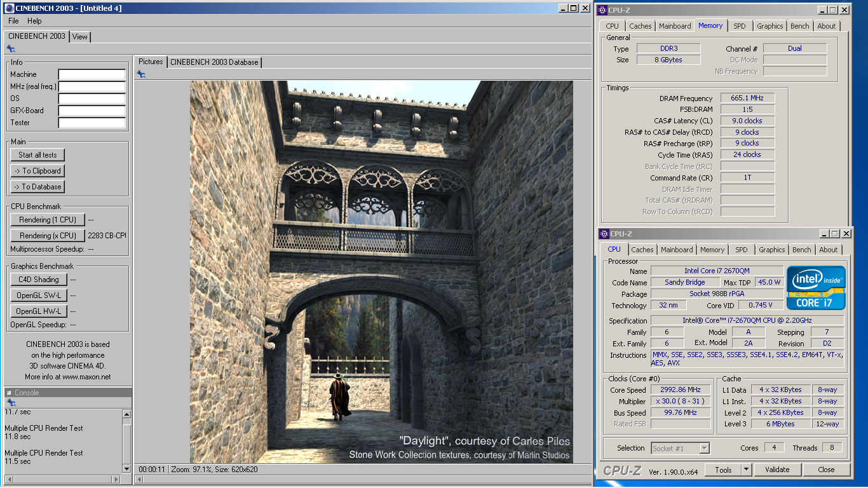Open Caches tab in upper CPU-Z window

(x=640, y=26)
